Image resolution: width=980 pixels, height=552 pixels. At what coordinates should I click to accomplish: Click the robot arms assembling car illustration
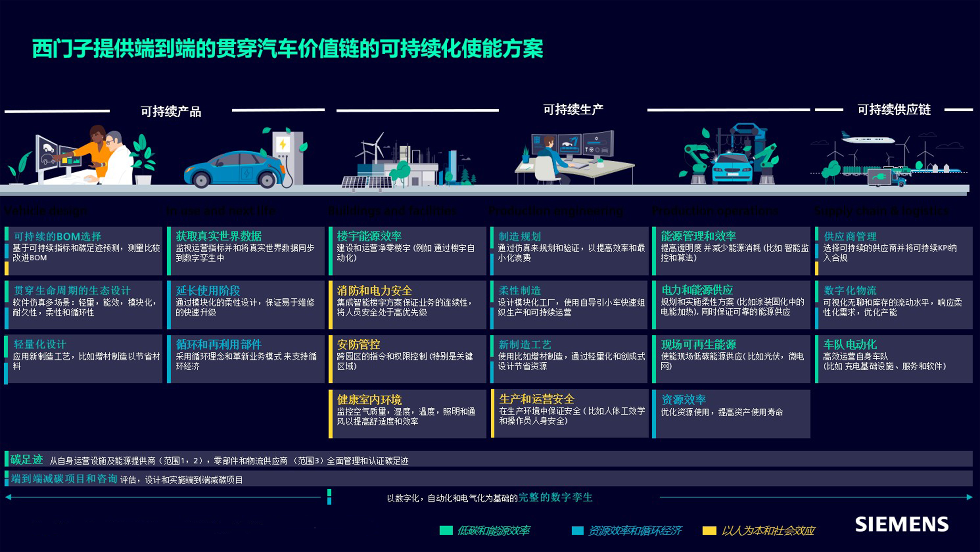pos(728,154)
